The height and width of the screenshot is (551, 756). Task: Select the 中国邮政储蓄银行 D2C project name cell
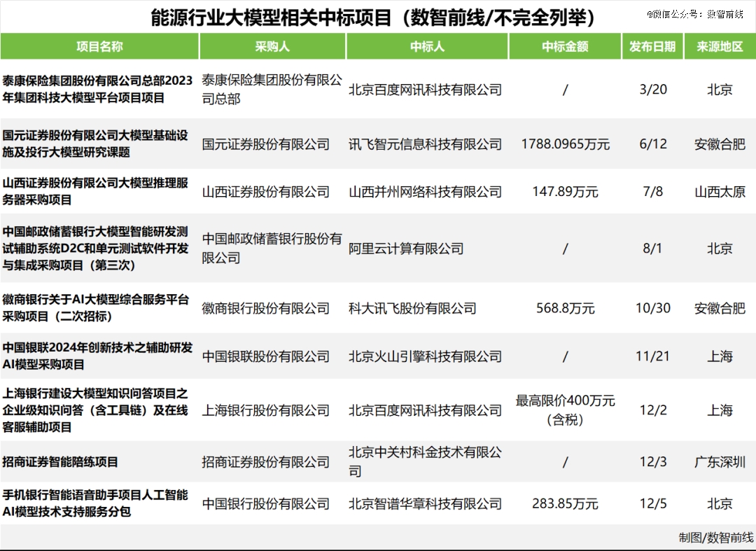(95, 249)
